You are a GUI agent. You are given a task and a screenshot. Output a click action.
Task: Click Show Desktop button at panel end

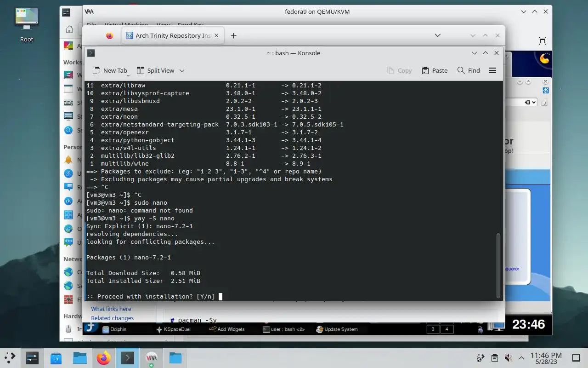pyautogui.click(x=576, y=358)
